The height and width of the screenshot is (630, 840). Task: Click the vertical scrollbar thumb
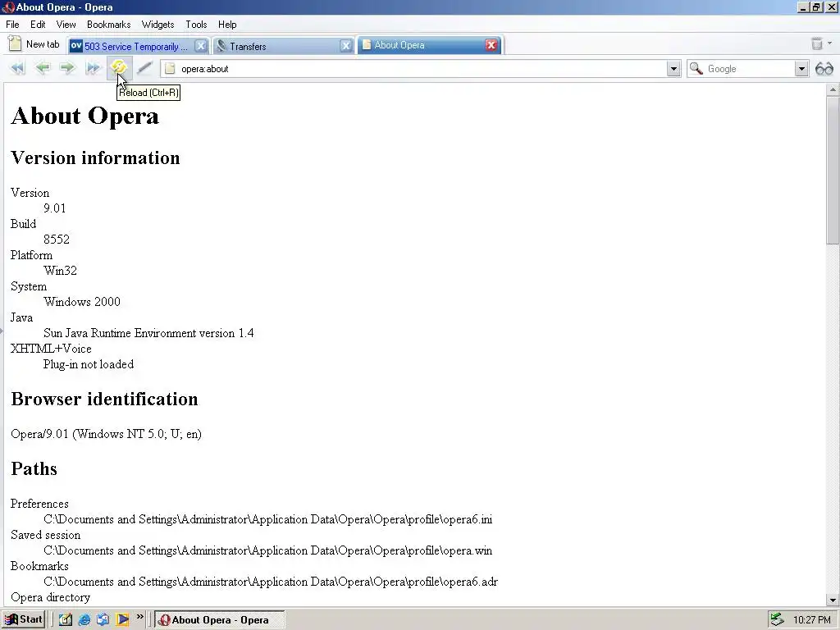coord(832,170)
